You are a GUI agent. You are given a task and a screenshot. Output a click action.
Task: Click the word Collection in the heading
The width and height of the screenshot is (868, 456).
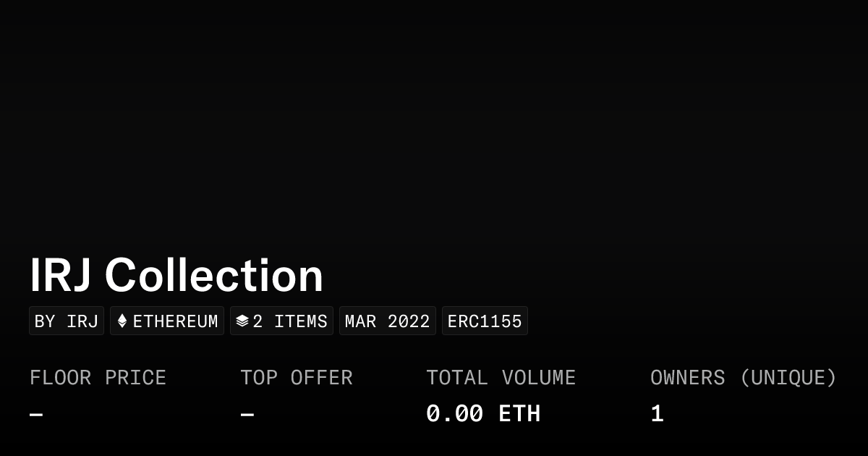point(214,276)
